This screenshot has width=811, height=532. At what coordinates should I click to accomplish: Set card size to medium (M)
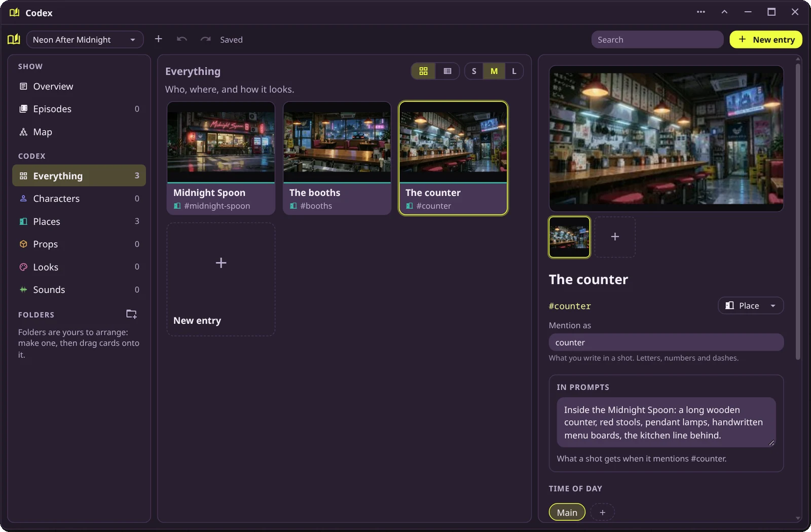point(494,71)
